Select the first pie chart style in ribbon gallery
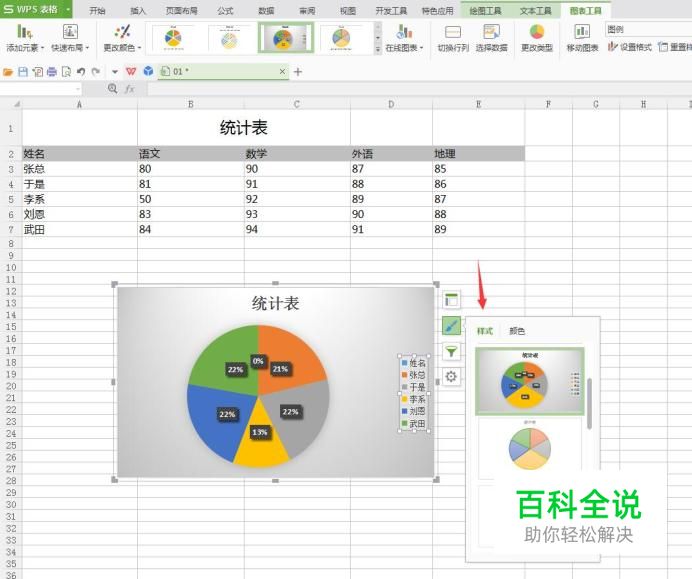This screenshot has height=579, width=692. click(x=173, y=38)
